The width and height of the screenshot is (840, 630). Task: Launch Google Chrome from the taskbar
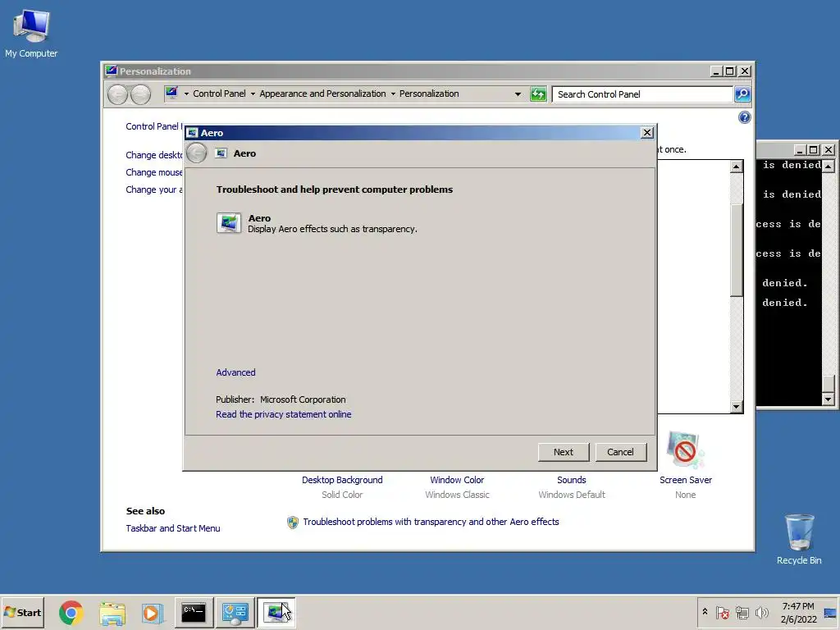click(71, 612)
